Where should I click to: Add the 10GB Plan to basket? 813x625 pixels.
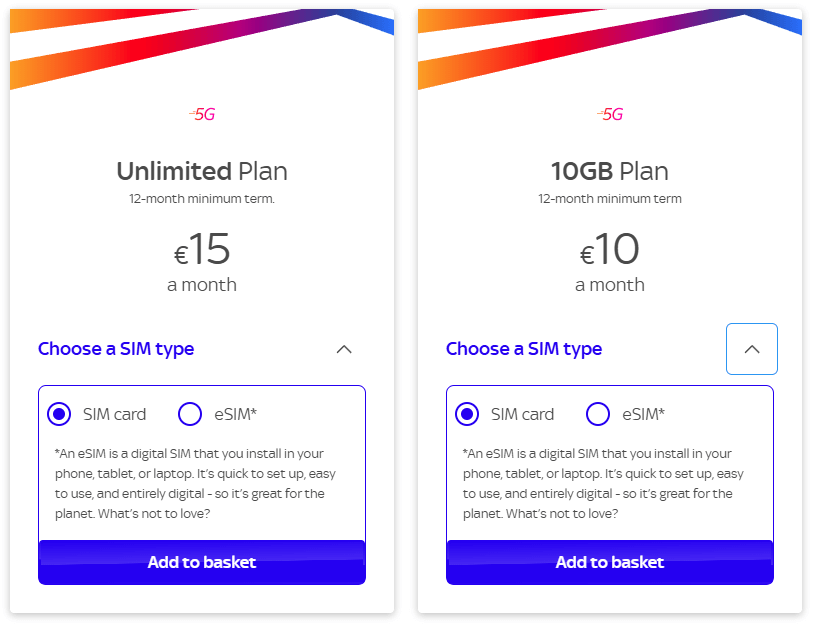click(x=610, y=562)
